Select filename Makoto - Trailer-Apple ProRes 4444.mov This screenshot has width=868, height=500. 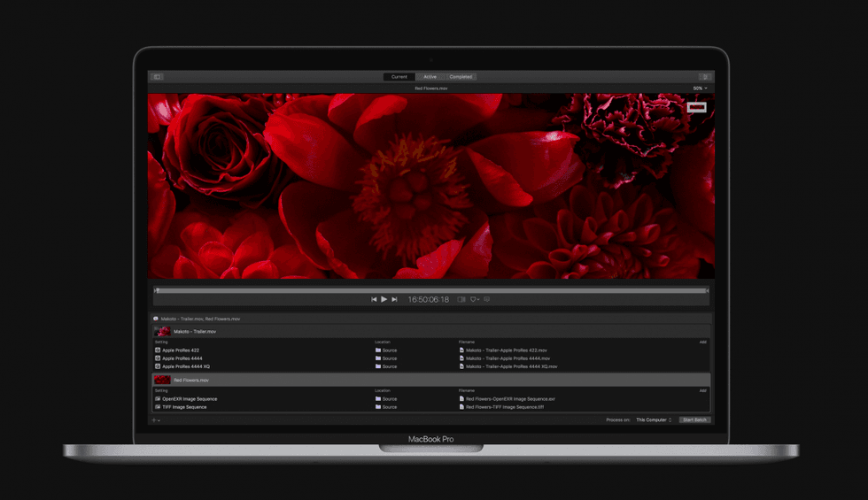pyautogui.click(x=508, y=358)
